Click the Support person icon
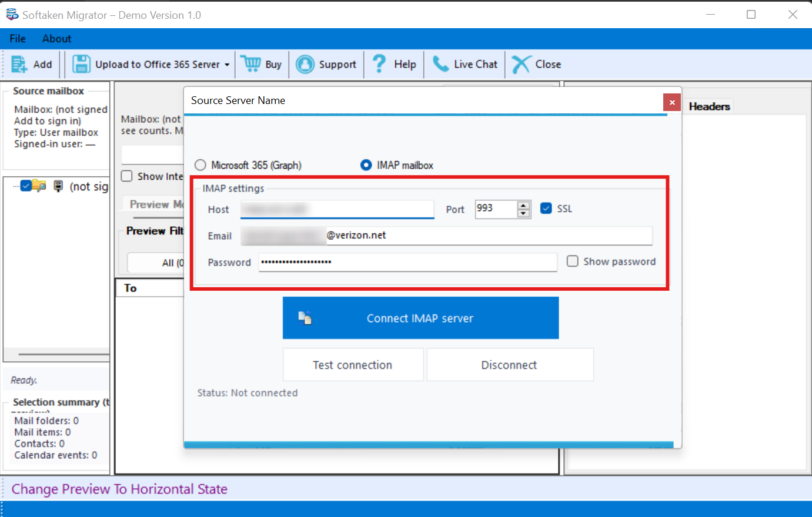812x517 pixels. pyautogui.click(x=305, y=64)
